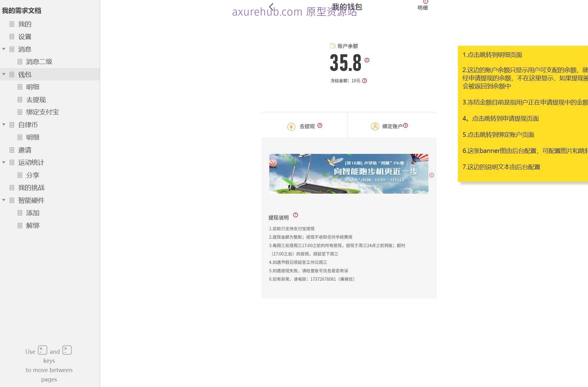The image size is (588, 387).
Task: Click the back arrow in wallet header
Action: pos(271,7)
